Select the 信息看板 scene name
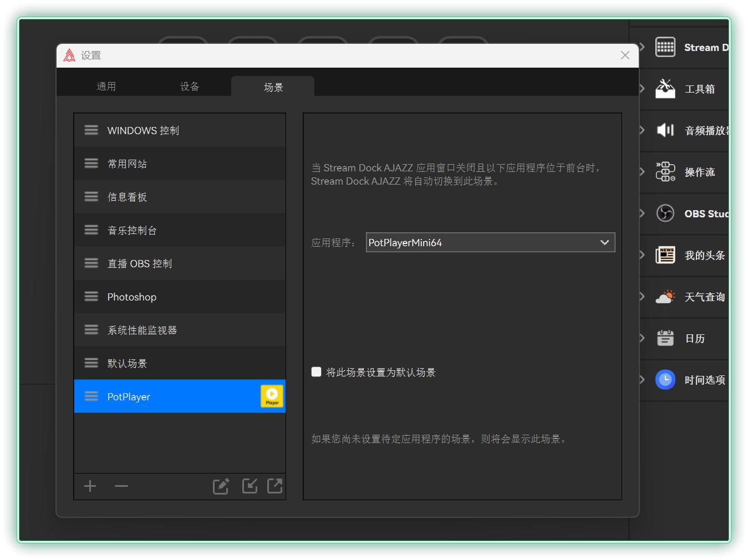Viewport: 748px width, 560px height. click(x=127, y=197)
